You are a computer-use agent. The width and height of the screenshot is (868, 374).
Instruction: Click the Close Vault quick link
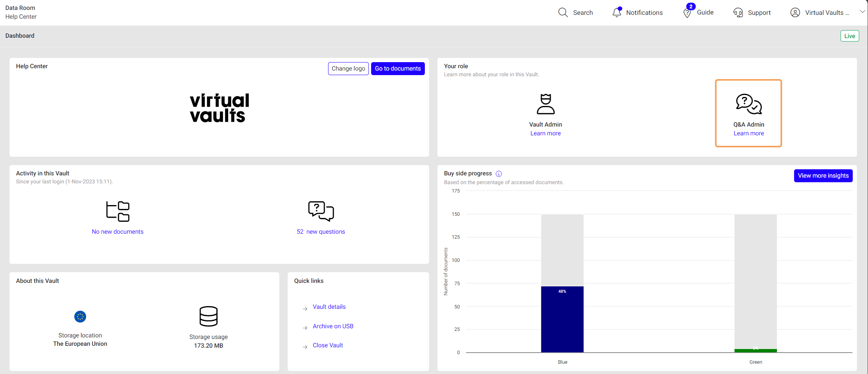[328, 345]
